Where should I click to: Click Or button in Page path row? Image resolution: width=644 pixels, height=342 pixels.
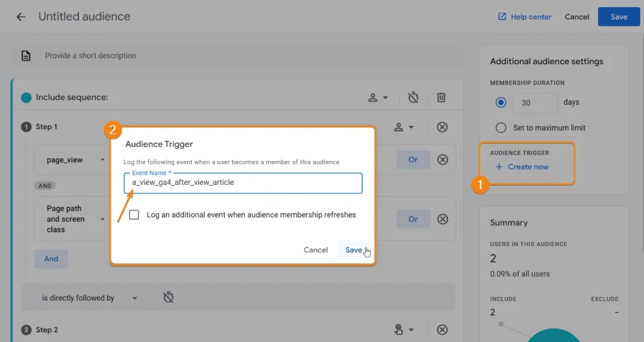(413, 219)
